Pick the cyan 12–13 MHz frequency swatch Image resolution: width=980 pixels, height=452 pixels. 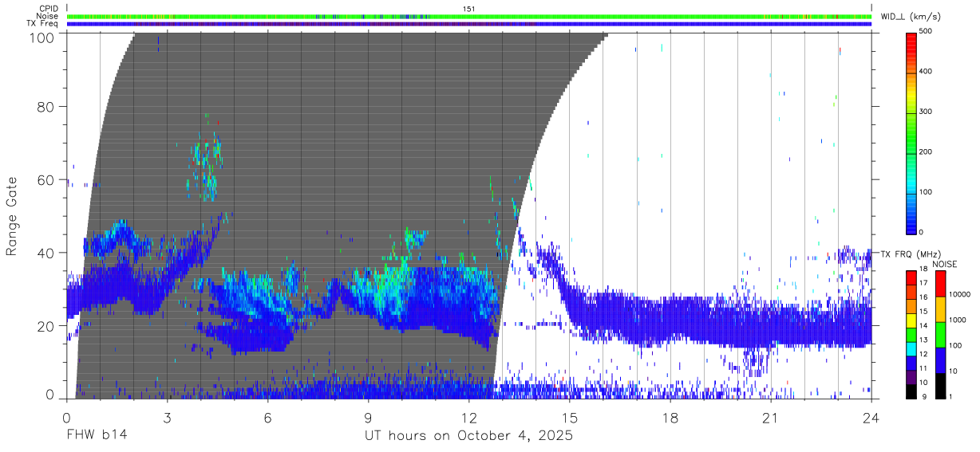pyautogui.click(x=911, y=349)
